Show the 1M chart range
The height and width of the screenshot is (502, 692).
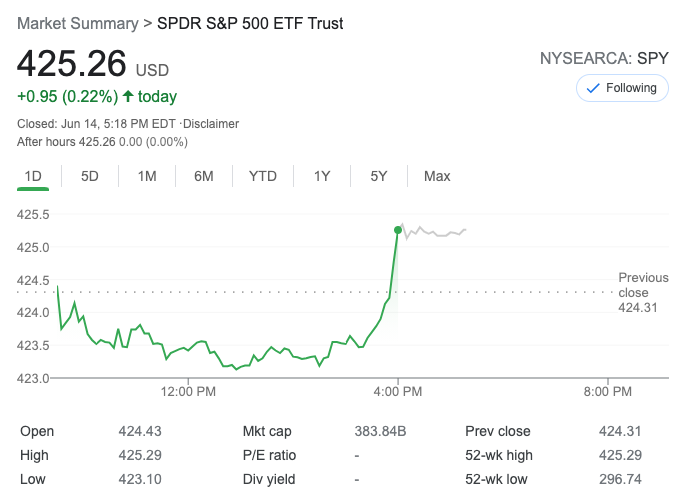click(147, 176)
